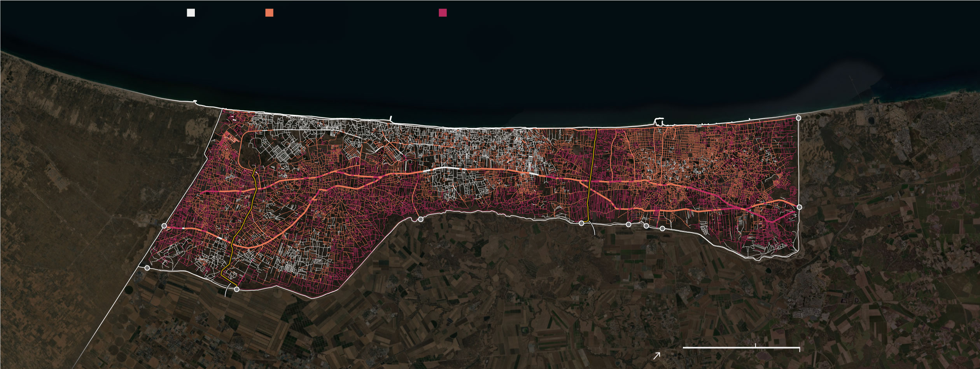This screenshot has height=369, width=980.
Task: Click circle marker where thick road meets western border
Action: tap(164, 226)
